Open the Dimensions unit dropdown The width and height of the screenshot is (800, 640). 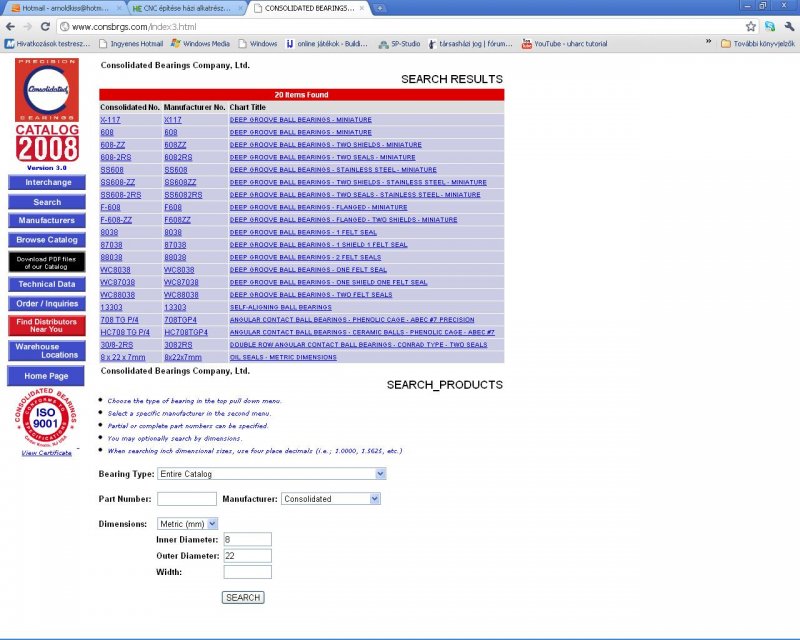(187, 524)
